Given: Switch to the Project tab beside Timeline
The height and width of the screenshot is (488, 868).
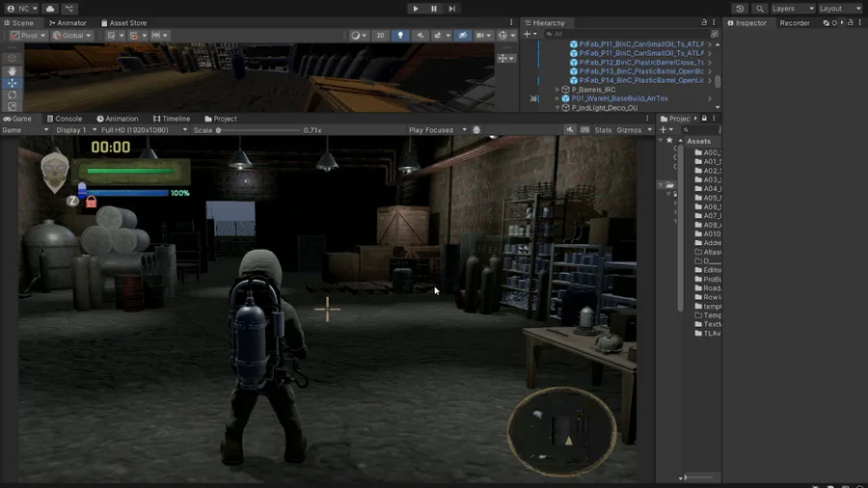Looking at the screenshot, I should (221, 119).
